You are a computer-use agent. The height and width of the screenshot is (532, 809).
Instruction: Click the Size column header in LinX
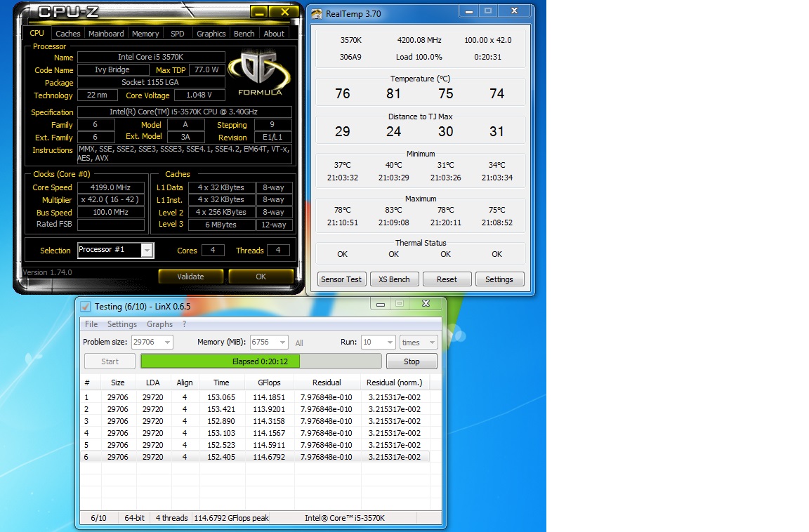pyautogui.click(x=118, y=383)
